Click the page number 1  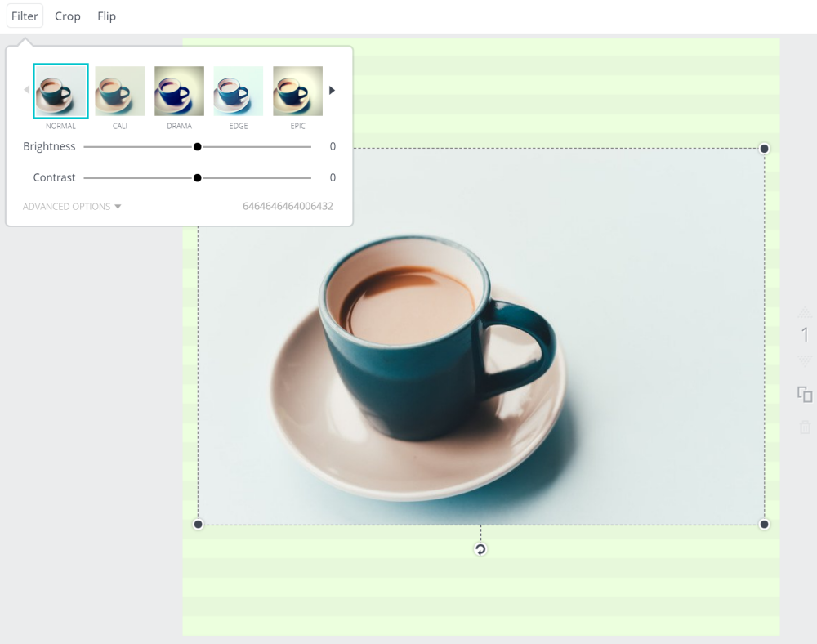[x=805, y=334]
